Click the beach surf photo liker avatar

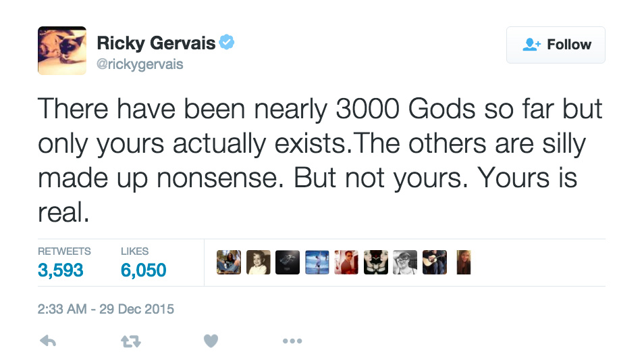pos(317,262)
